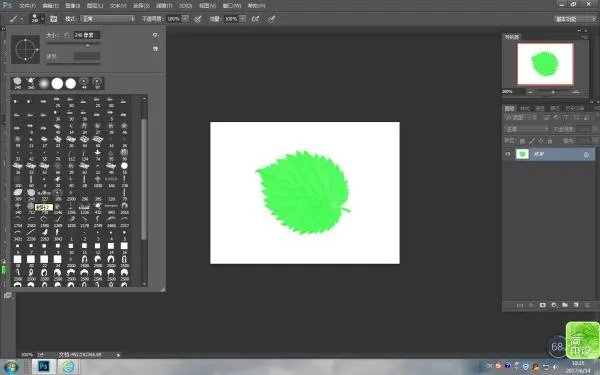The image size is (600, 375).
Task: Open the Windows Start menu
Action: tap(11, 367)
